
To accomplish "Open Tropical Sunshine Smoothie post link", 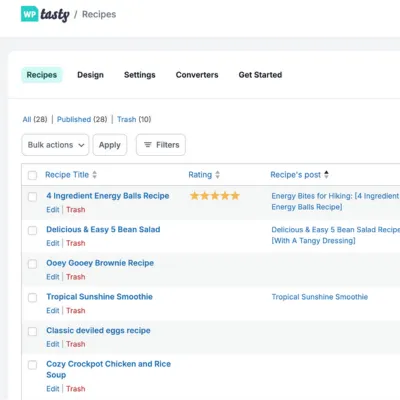I will [x=320, y=297].
